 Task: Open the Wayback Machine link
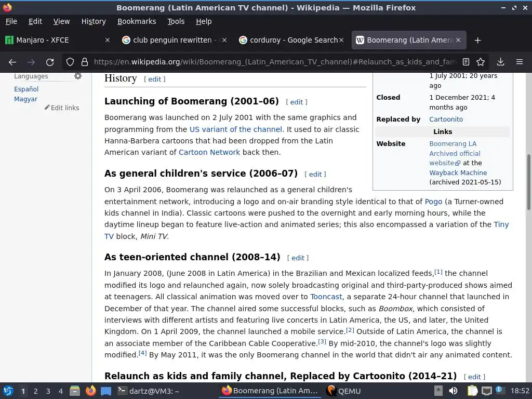458,173
